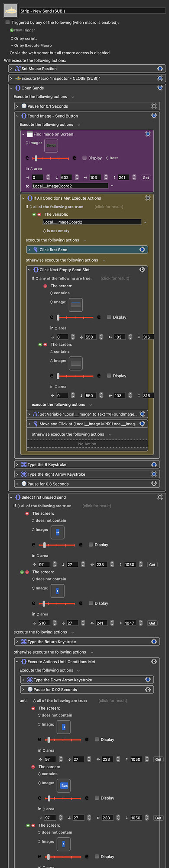Open gear menu for Move and Click action
Image resolution: width=169 pixels, height=868 pixels.
click(x=142, y=424)
